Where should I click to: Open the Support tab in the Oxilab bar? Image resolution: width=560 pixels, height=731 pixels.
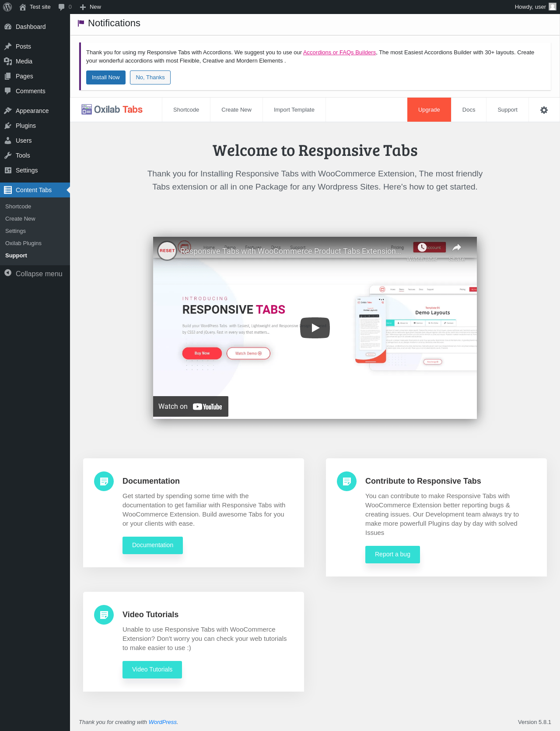tap(507, 110)
